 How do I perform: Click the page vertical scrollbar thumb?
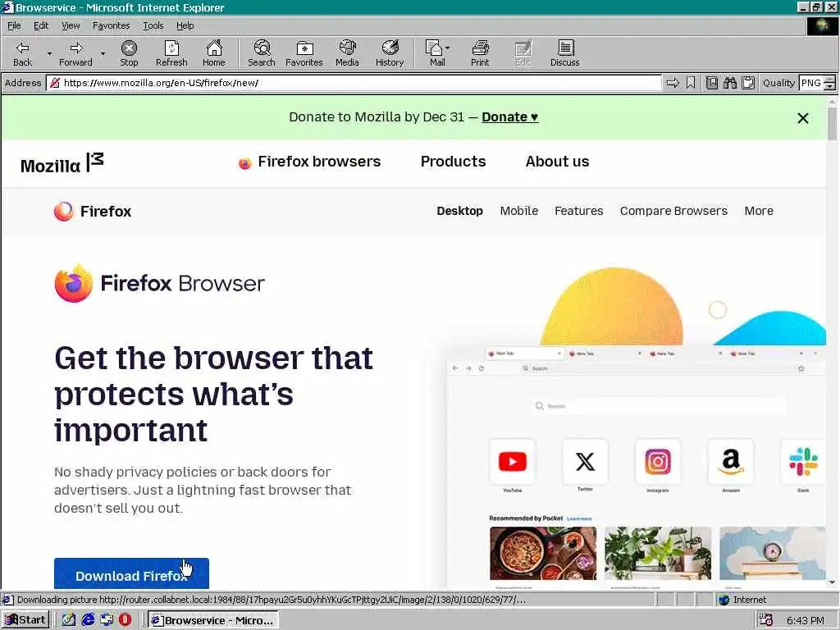[832, 125]
